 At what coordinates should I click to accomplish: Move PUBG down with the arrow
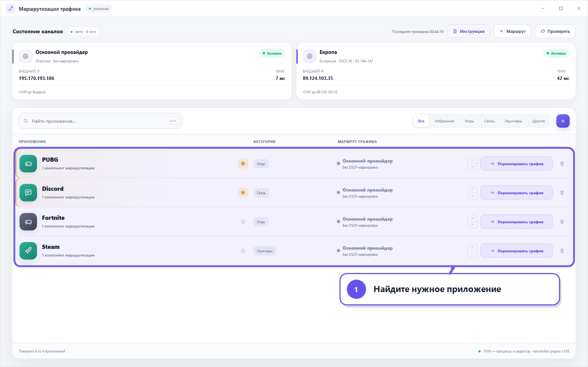pyautogui.click(x=472, y=167)
